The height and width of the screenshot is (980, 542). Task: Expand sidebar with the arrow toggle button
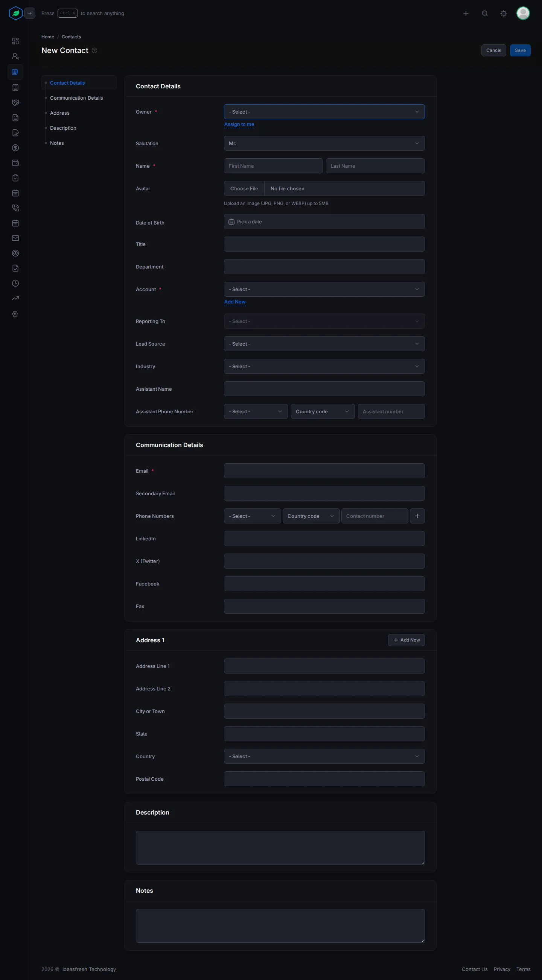click(30, 13)
